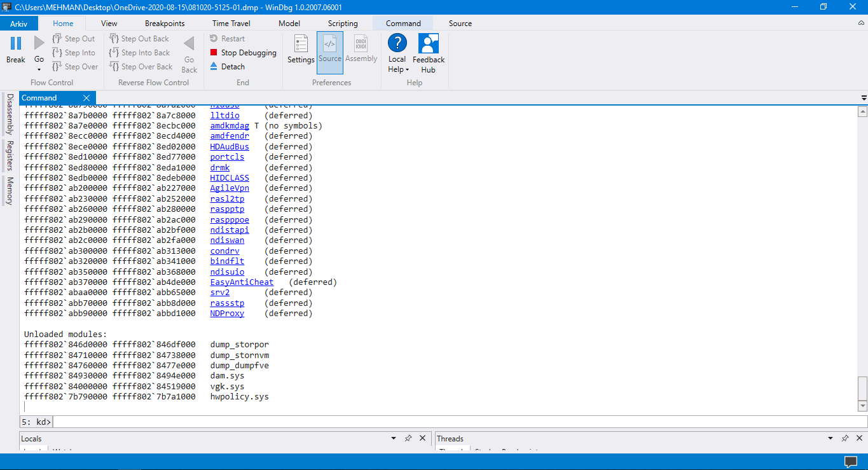
Task: Click the portcls module link
Action: pyautogui.click(x=227, y=157)
